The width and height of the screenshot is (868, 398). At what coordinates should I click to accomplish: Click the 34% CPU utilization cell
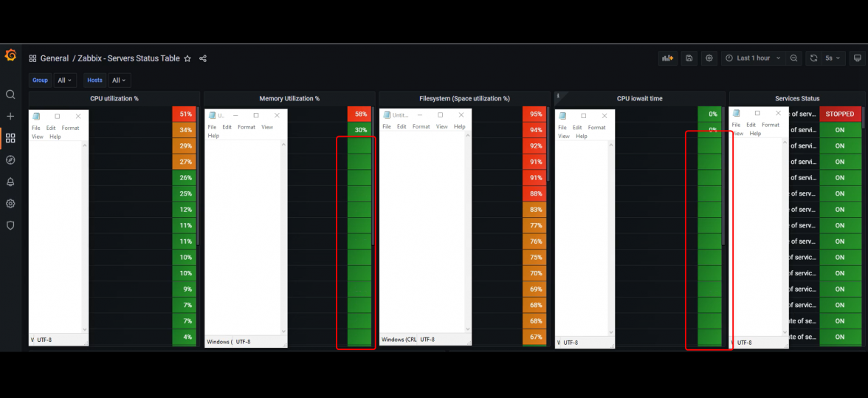click(184, 130)
